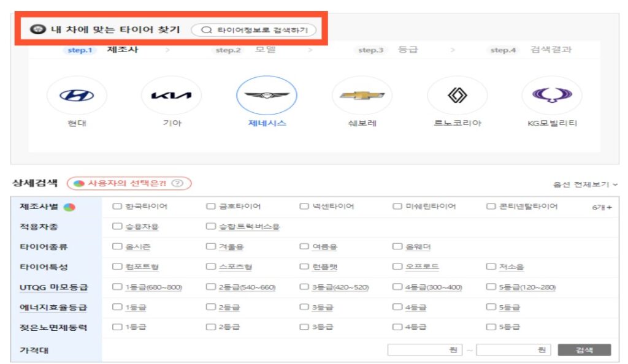Viewport: 628px width, 364px height.
Task: Pick the Genesis winged logo
Action: [x=267, y=95]
